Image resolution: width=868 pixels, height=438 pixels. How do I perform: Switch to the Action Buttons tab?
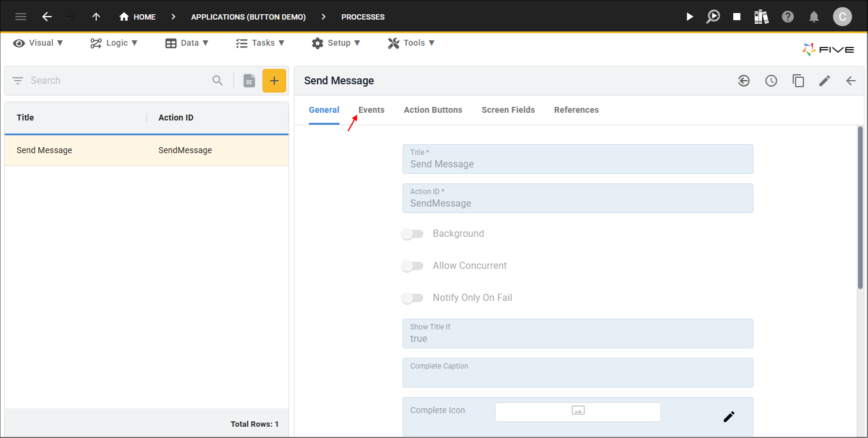433,110
